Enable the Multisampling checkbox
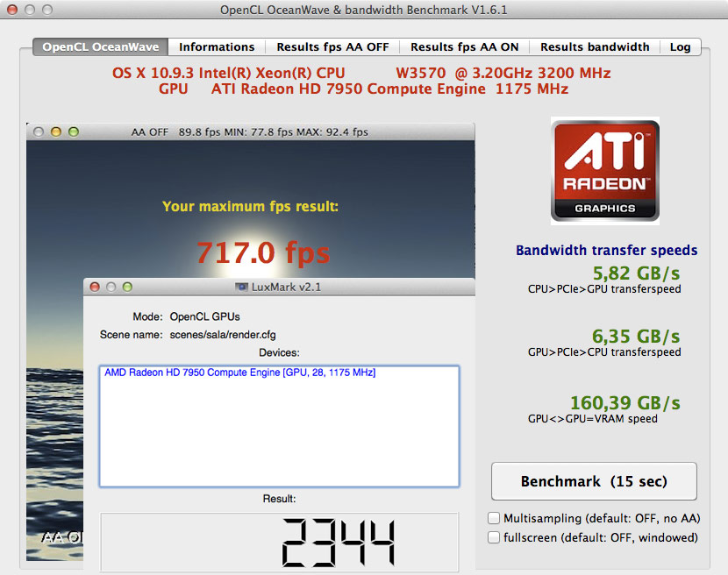 tap(494, 518)
